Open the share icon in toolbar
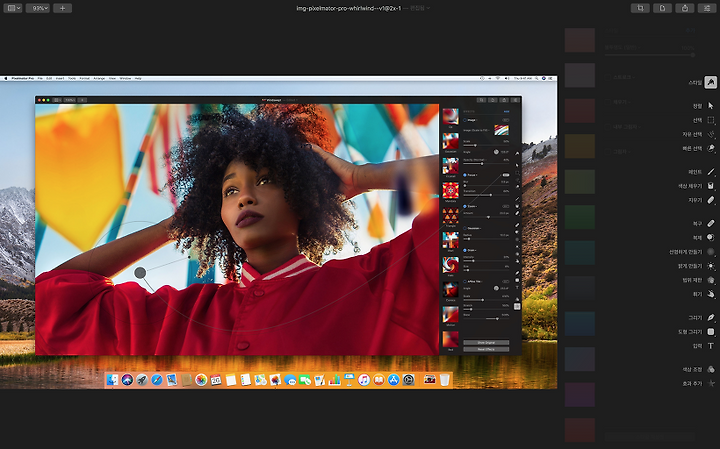This screenshot has width=720, height=449. 685,8
